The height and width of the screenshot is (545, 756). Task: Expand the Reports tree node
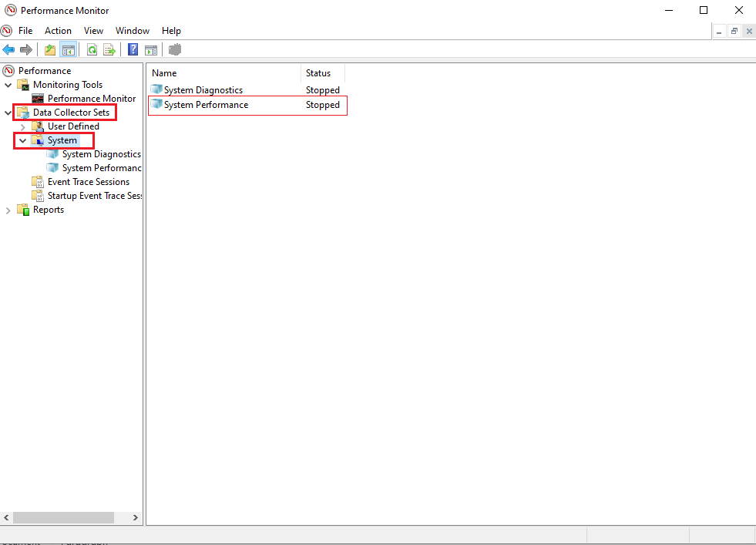(8, 210)
